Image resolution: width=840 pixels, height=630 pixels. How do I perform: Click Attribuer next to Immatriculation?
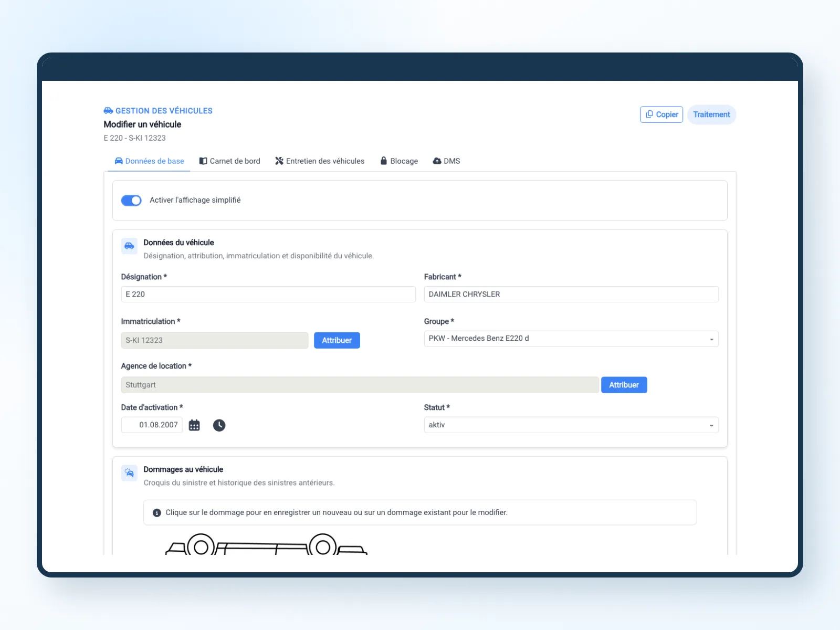tap(337, 340)
